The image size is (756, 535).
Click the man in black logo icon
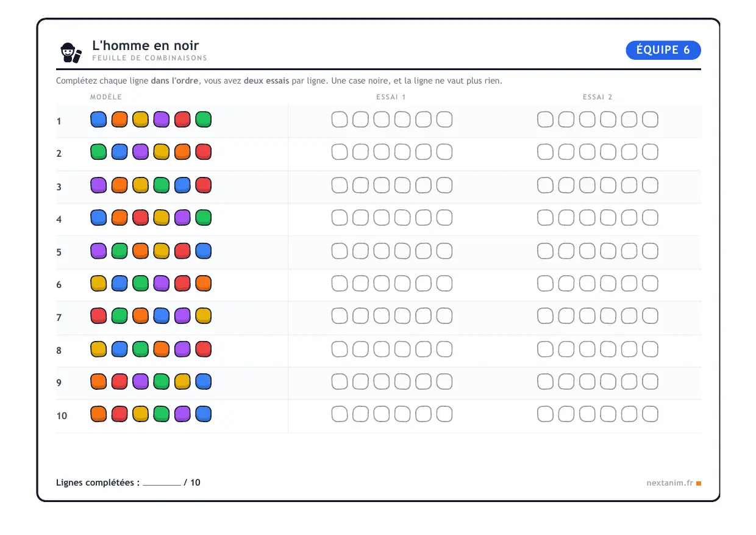(x=71, y=52)
